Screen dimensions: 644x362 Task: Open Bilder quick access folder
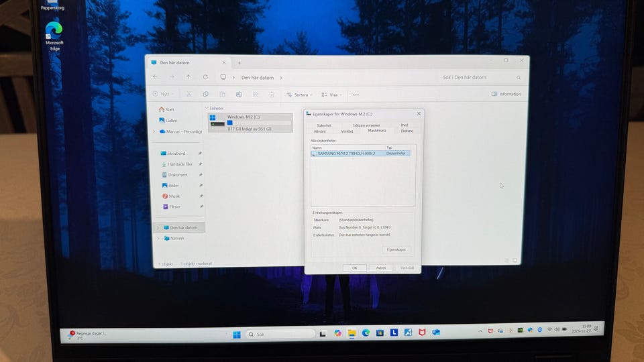tap(170, 186)
